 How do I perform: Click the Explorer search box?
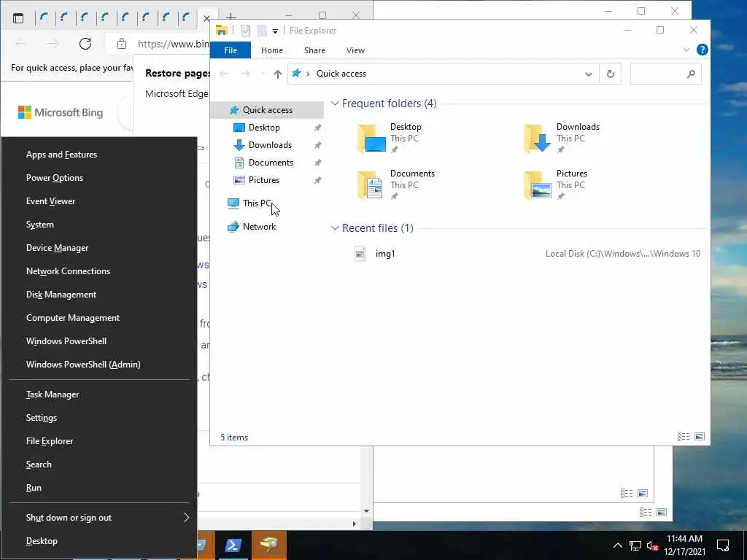665,74
